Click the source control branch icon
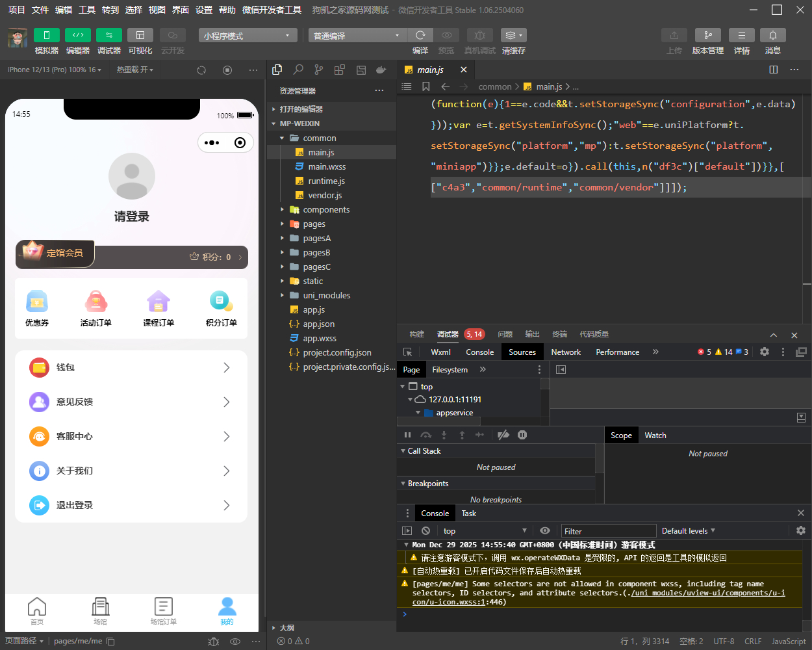This screenshot has width=812, height=650. click(x=319, y=70)
